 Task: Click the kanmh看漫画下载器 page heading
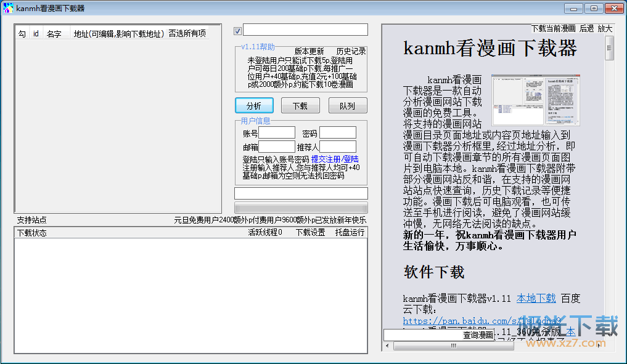click(490, 48)
